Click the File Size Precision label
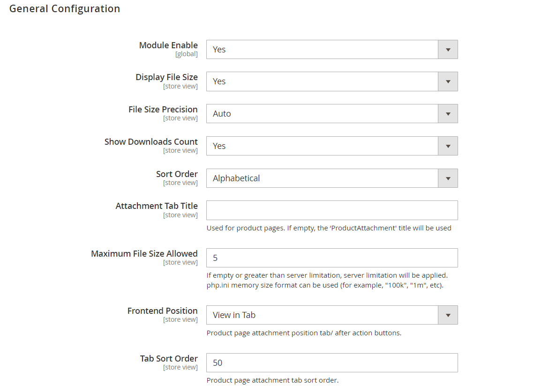Viewport: 534px width, 392px height. click(x=163, y=110)
